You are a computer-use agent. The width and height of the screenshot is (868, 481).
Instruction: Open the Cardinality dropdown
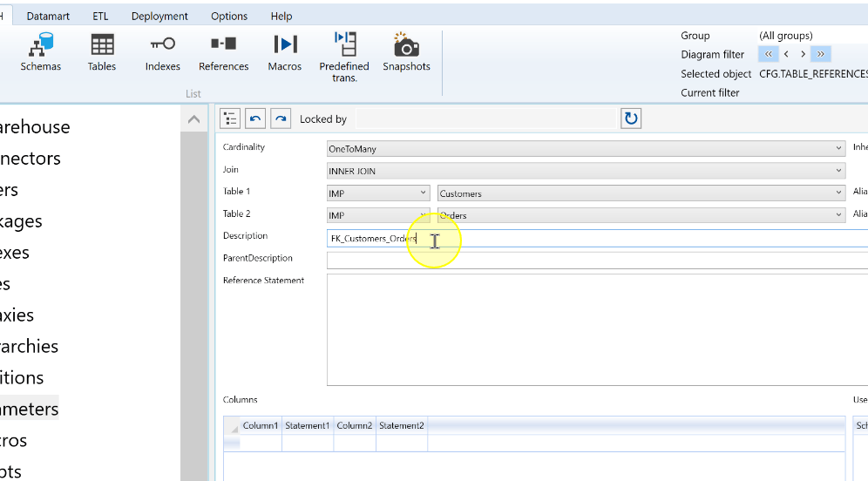(586, 148)
